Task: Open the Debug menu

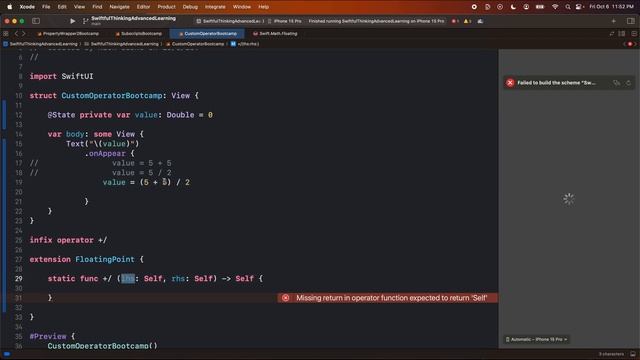Action: pyautogui.click(x=190, y=7)
